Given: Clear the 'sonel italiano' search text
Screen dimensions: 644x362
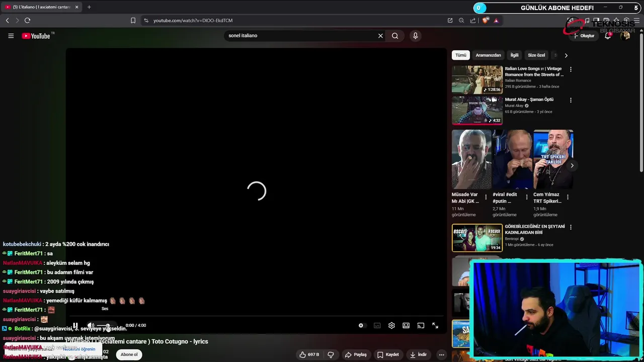Looking at the screenshot, I should pyautogui.click(x=380, y=36).
